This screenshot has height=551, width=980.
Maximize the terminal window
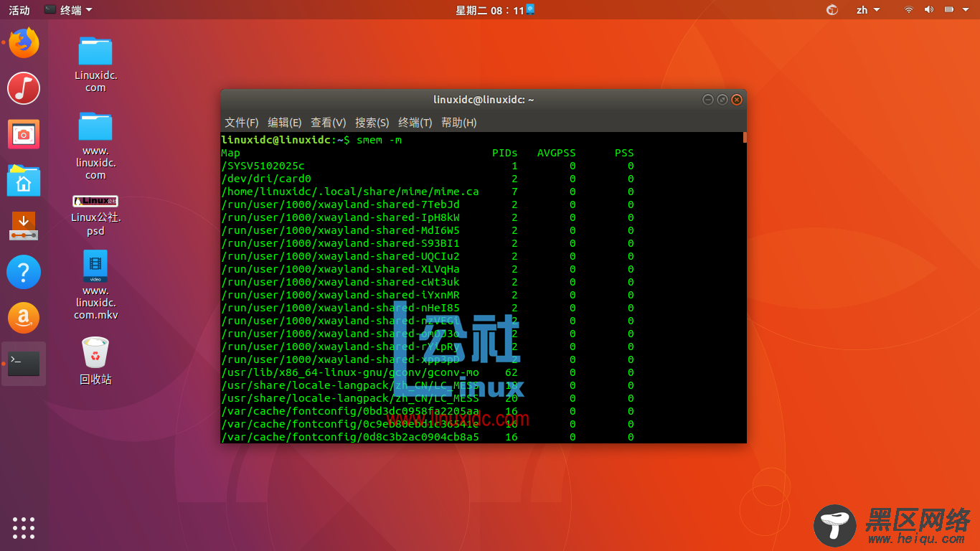(x=722, y=100)
